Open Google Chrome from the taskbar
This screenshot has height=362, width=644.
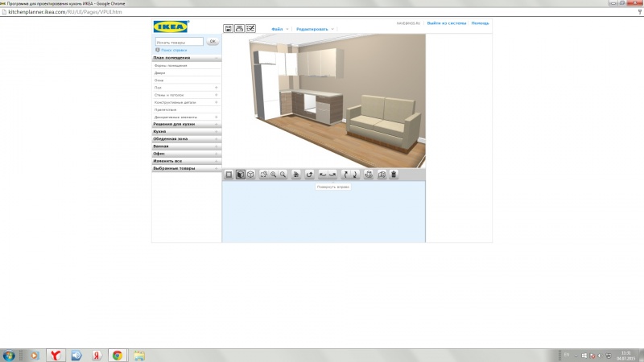click(x=117, y=354)
